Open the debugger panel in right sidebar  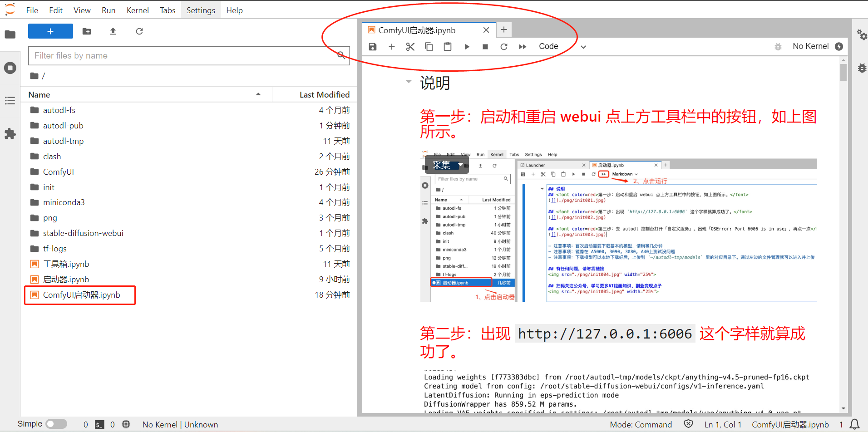[862, 68]
